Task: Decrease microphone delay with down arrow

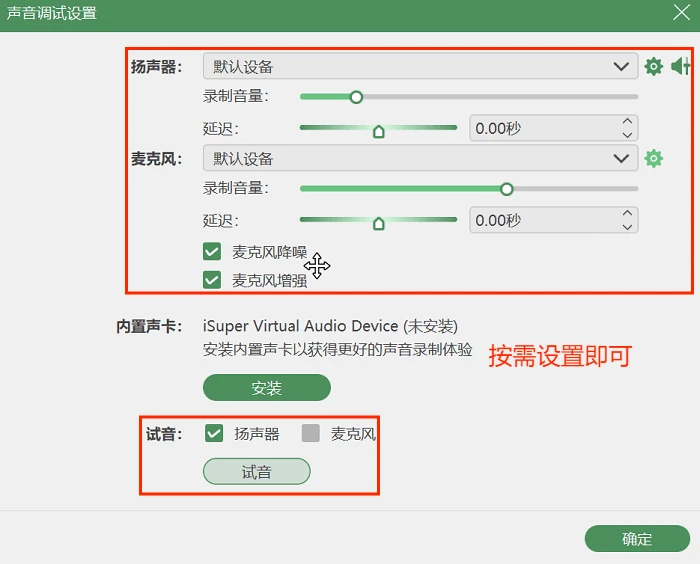Action: [627, 227]
